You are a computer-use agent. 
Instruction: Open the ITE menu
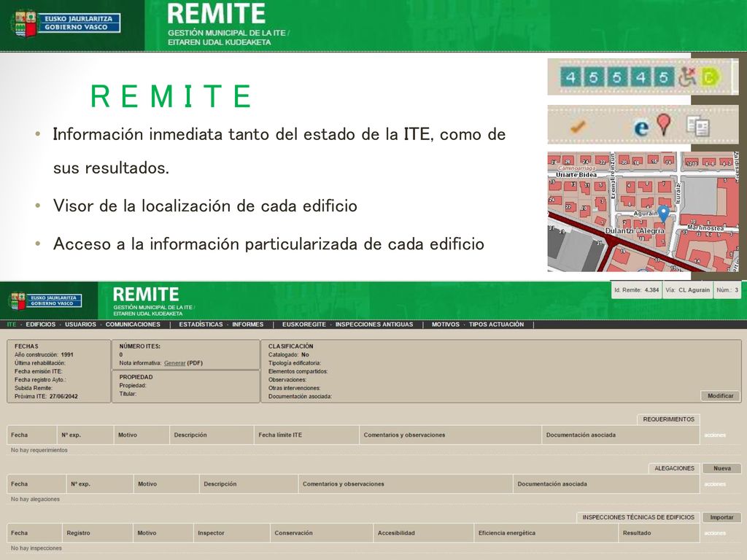(x=12, y=324)
